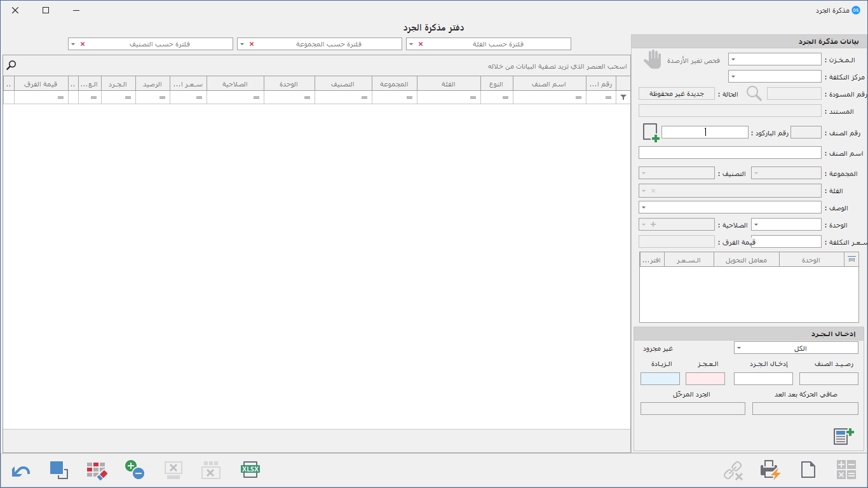Clear the فلترة حسب الفئة filter with X
This screenshot has height=488, width=868.
[x=421, y=44]
